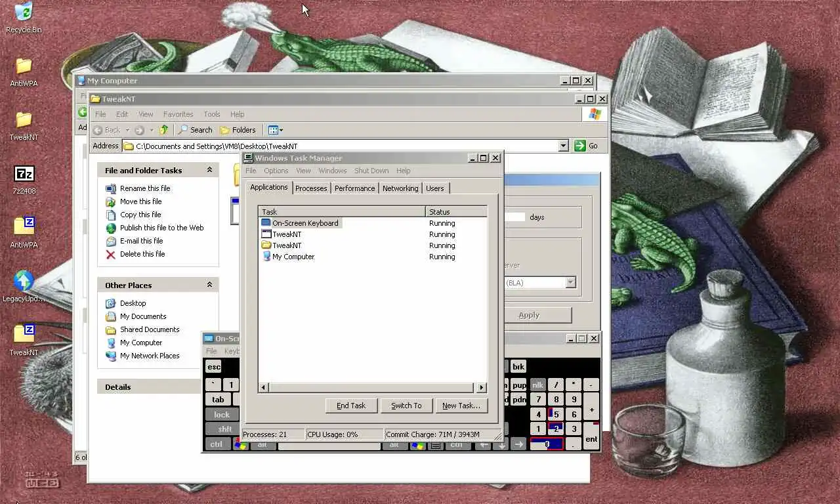The image size is (840, 504).
Task: Open Task Manager Help menu
Action: point(404,171)
